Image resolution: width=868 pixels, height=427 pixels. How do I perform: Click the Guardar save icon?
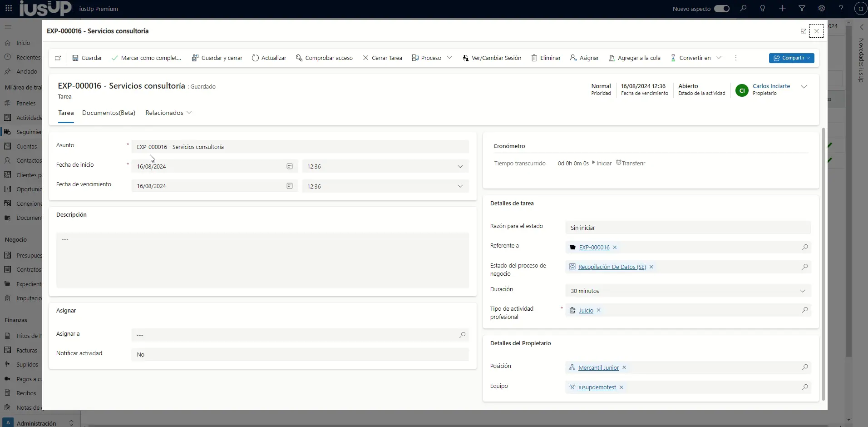click(76, 58)
